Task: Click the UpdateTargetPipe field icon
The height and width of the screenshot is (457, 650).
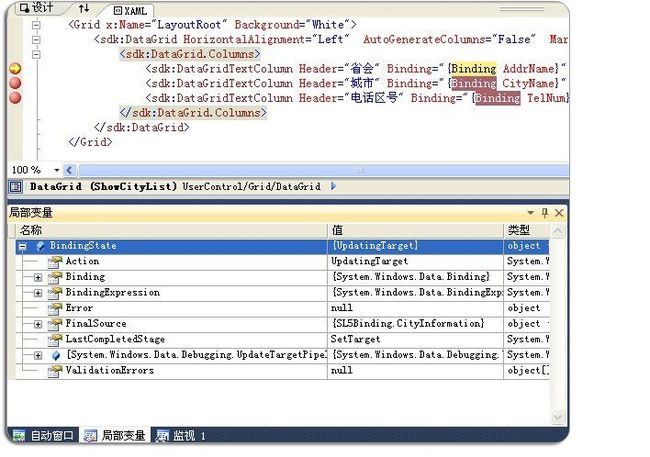Action: pyautogui.click(x=56, y=355)
